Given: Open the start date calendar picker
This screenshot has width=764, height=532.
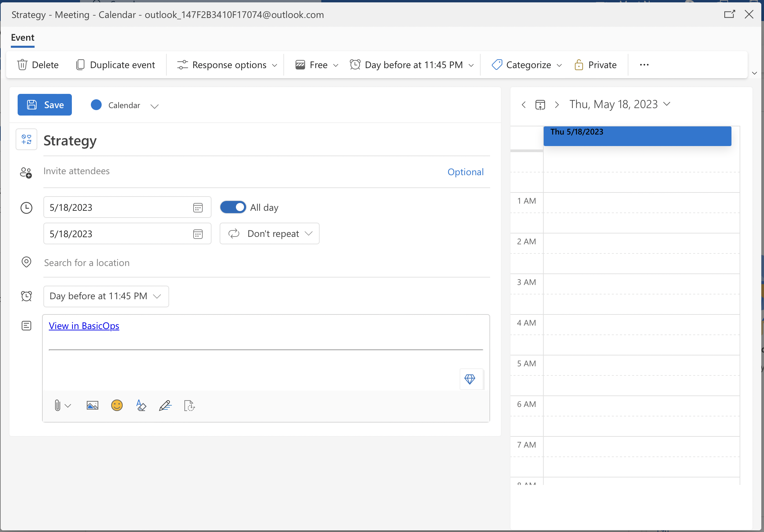Looking at the screenshot, I should [198, 207].
